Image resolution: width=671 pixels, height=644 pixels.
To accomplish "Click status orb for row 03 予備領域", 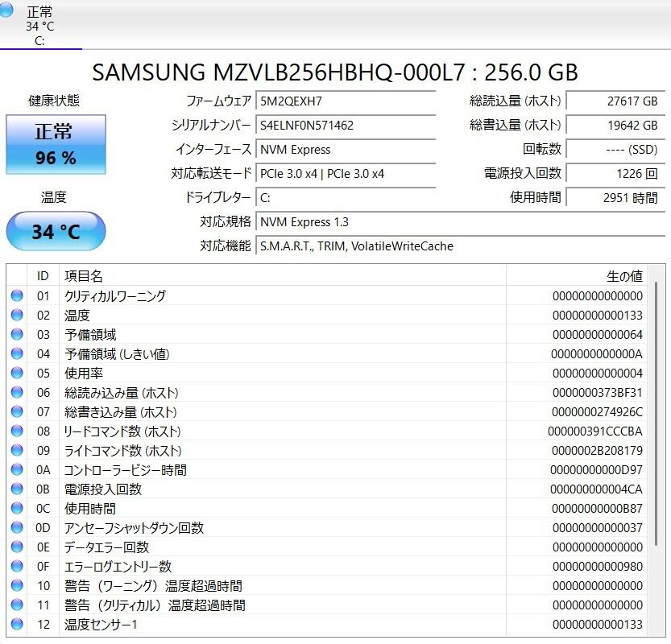I will (17, 334).
